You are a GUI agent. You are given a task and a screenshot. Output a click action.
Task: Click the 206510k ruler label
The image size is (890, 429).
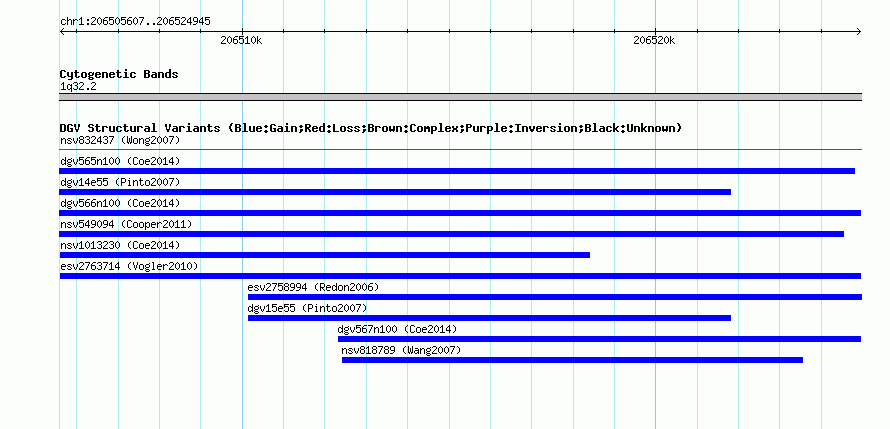coord(241,40)
